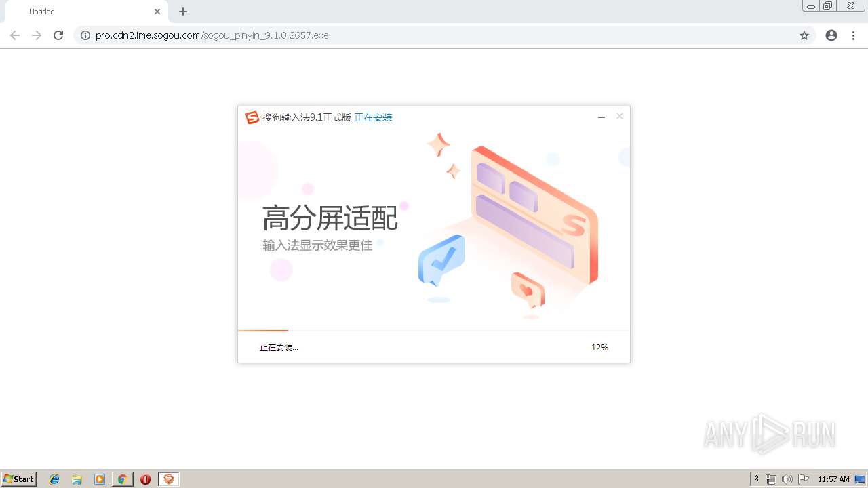Close the Untitled tab
This screenshot has height=488, width=868.
(157, 12)
